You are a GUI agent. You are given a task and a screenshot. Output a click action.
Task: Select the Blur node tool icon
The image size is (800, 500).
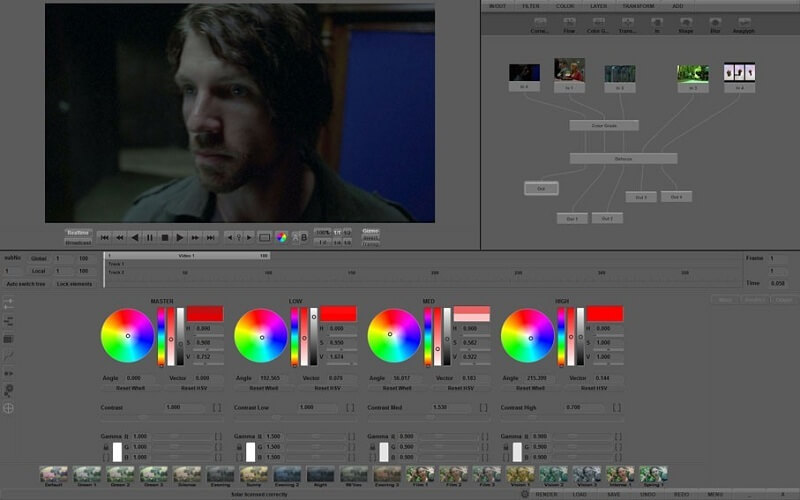[x=715, y=24]
